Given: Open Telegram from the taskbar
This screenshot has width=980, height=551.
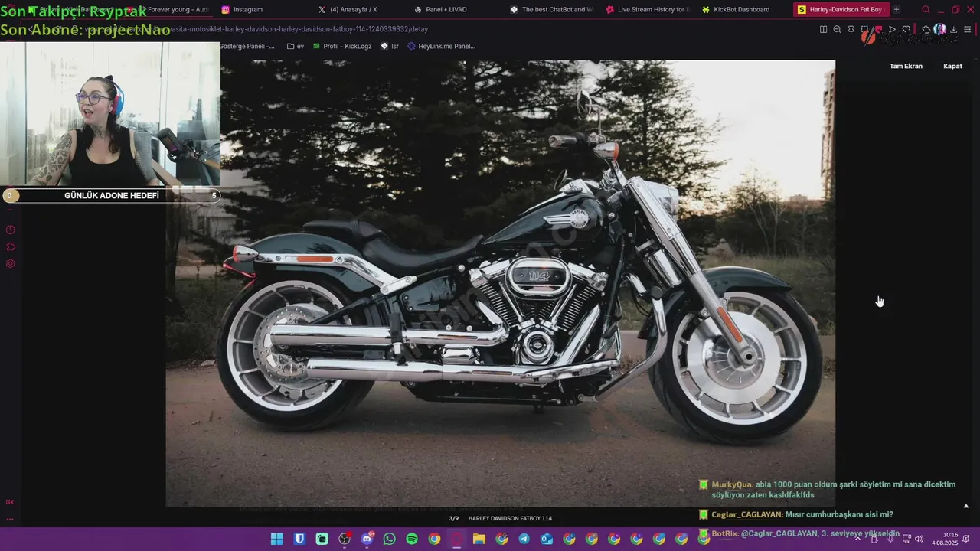Looking at the screenshot, I should (x=524, y=539).
